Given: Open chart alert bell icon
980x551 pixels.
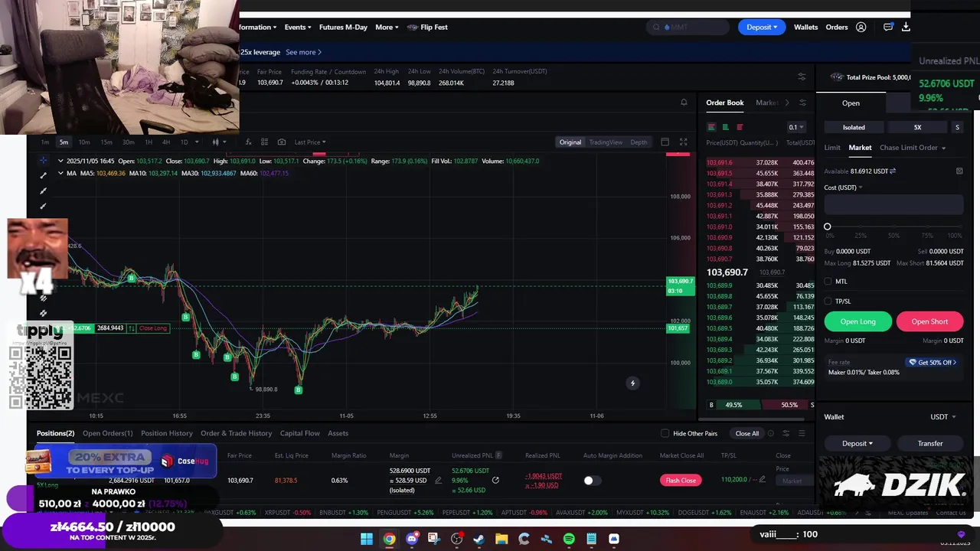Looking at the screenshot, I should 684,103.
